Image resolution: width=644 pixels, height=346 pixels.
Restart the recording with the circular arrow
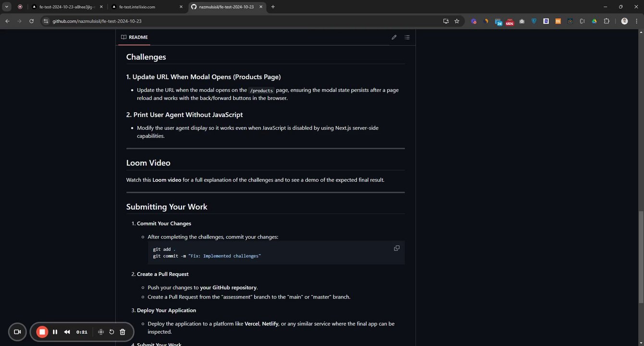(x=111, y=332)
